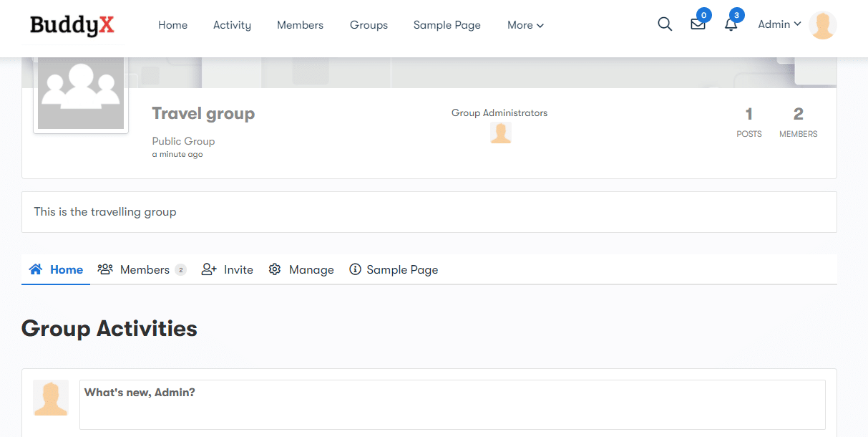The width and height of the screenshot is (868, 437).
Task: Click the Invite tab person-plus icon
Action: (208, 269)
